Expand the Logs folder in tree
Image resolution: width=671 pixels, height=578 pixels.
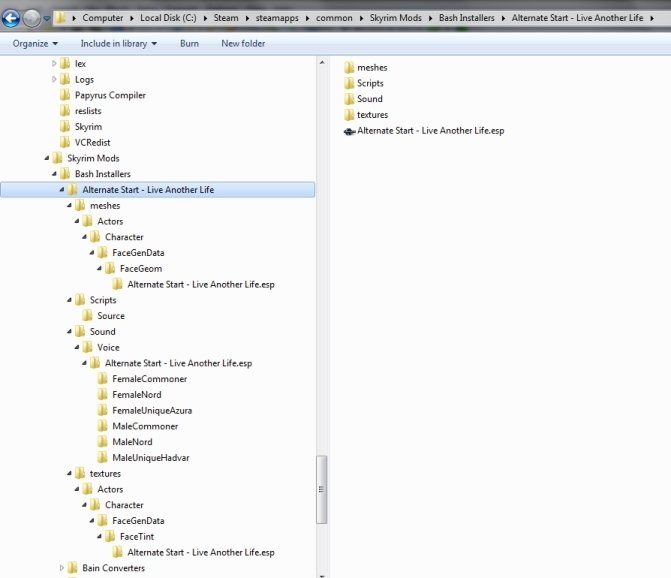[x=54, y=79]
